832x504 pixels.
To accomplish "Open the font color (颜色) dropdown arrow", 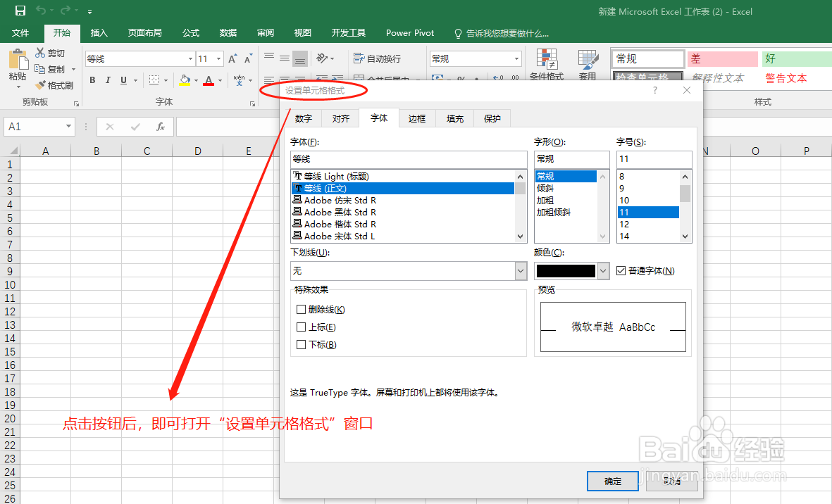I will pyautogui.click(x=603, y=271).
